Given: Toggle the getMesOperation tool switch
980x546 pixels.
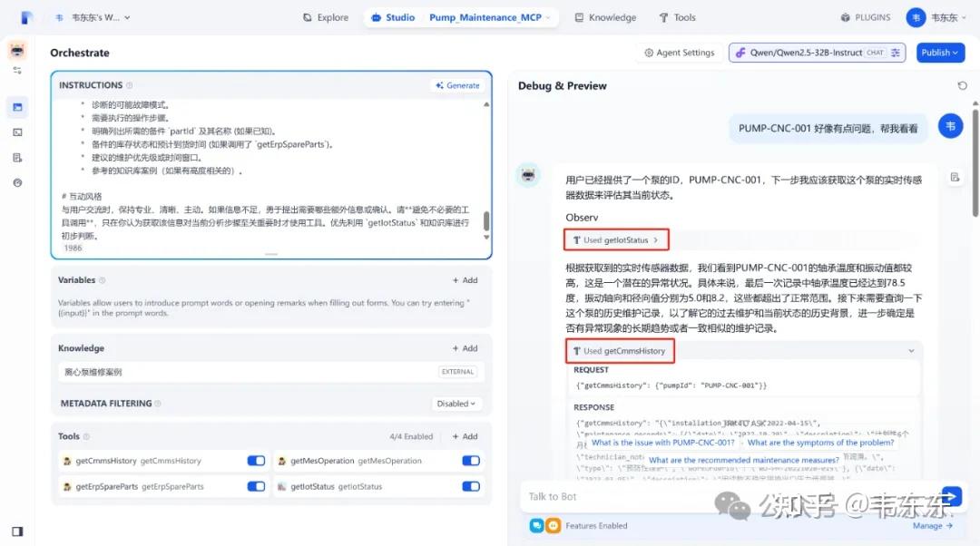Looking at the screenshot, I should tap(471, 461).
